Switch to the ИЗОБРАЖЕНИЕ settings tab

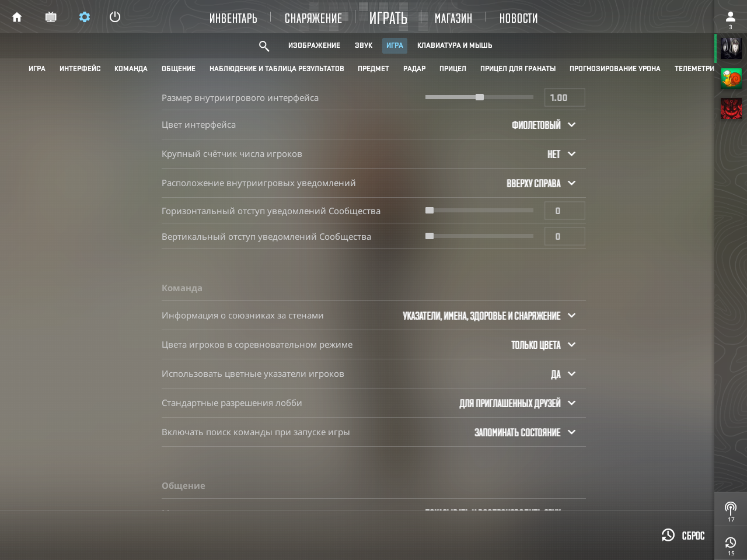314,45
